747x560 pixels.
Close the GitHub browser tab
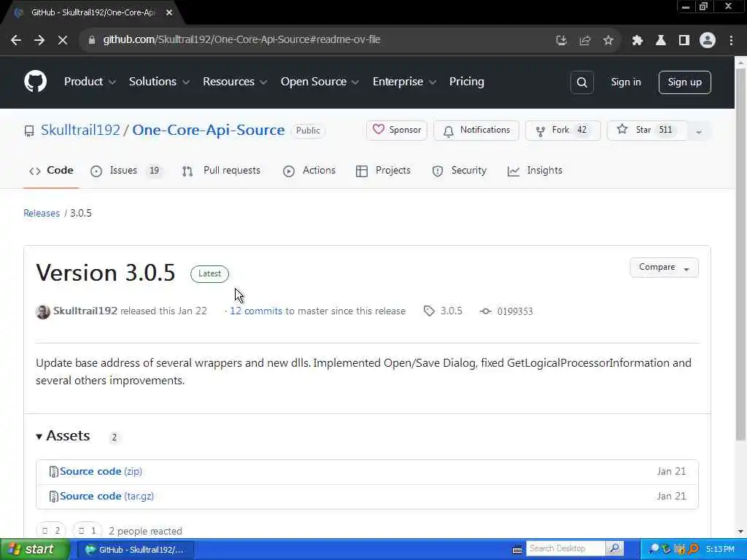169,13
